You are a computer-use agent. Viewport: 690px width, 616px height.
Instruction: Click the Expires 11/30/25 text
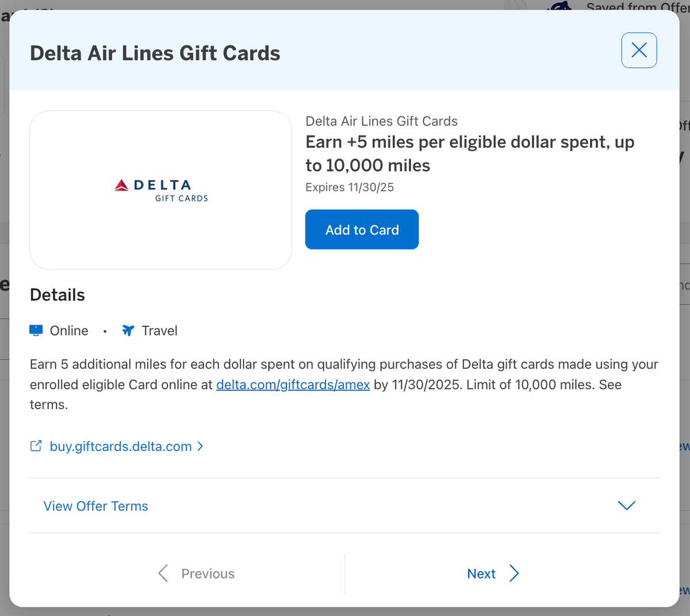click(349, 187)
